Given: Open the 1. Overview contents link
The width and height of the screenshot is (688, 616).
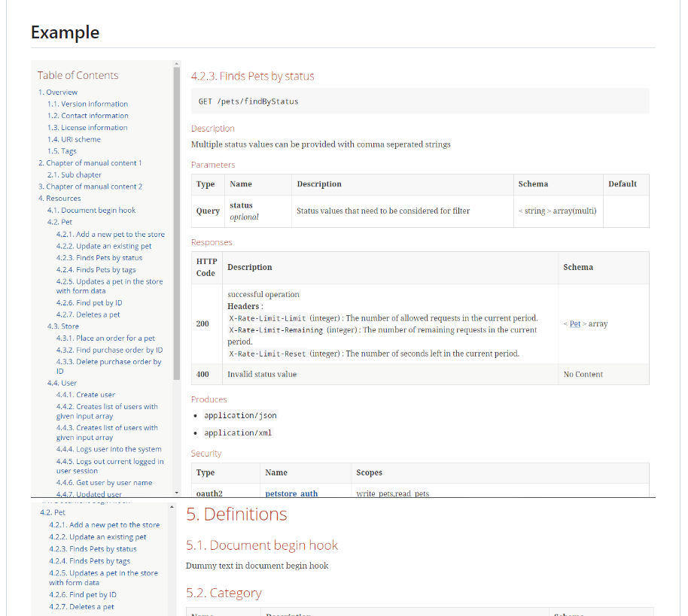Looking at the screenshot, I should (57, 92).
